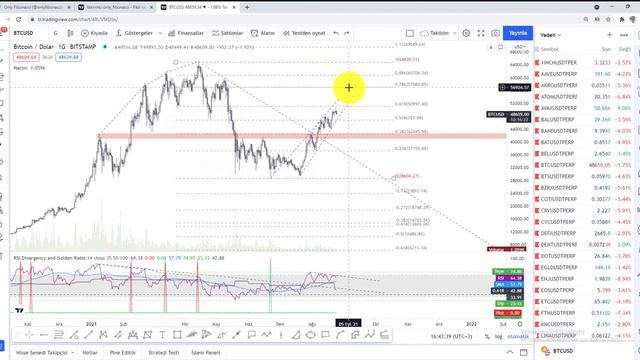Click the blue buy price box
Screen dimensions: 640x360
point(68,58)
